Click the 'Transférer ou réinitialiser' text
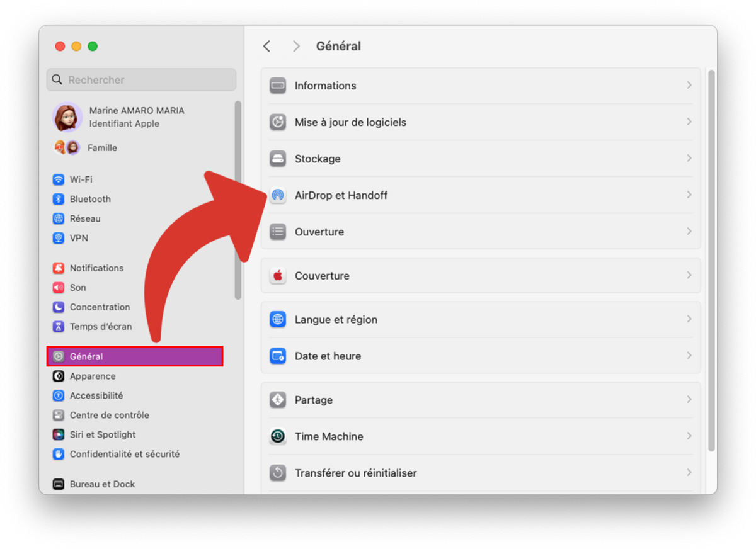The height and width of the screenshot is (549, 756). pos(356,473)
